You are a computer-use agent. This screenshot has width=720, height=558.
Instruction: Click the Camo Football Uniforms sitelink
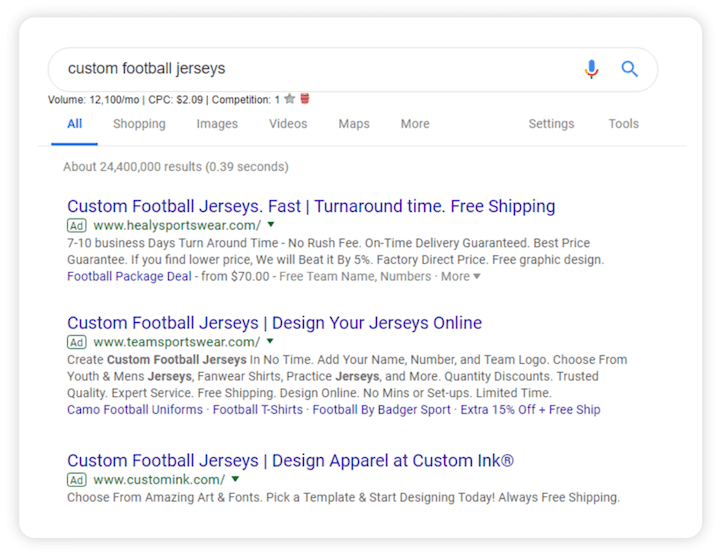[135, 410]
